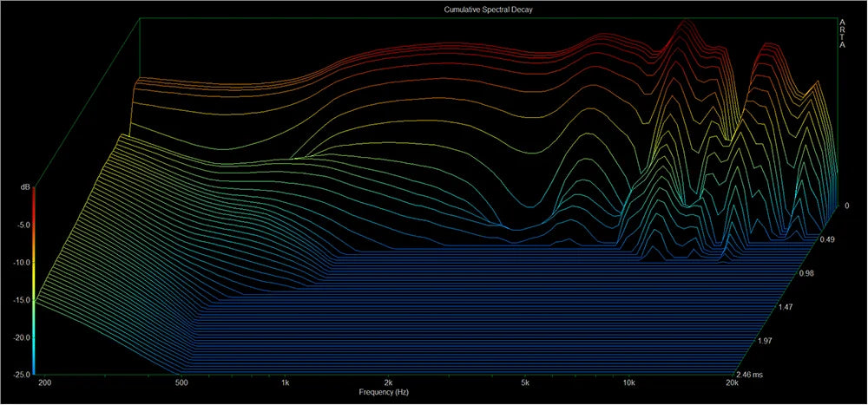Click the '5k' frequency axis tick label
This screenshot has height=405, width=868.
tap(525, 382)
